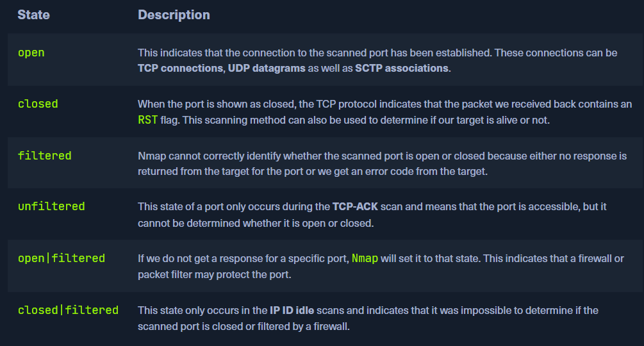
Task: Click the State column header
Action: [x=33, y=15]
